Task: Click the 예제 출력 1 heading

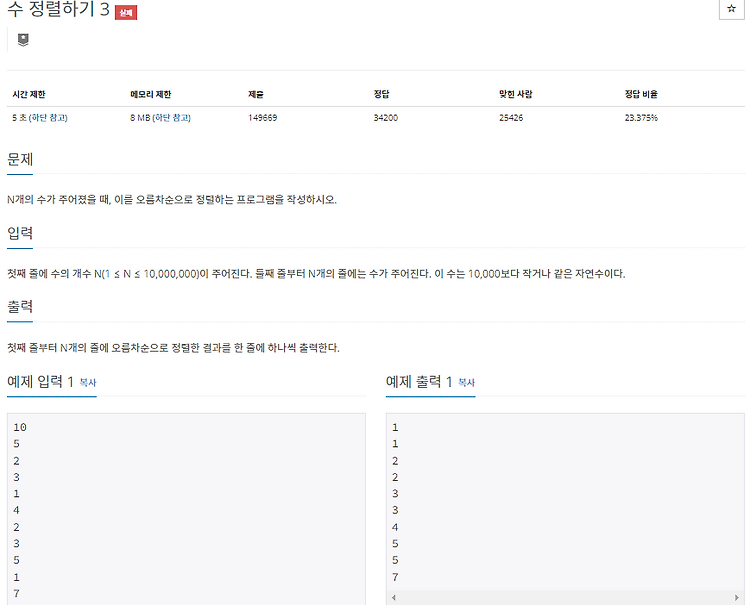Action: tap(419, 382)
